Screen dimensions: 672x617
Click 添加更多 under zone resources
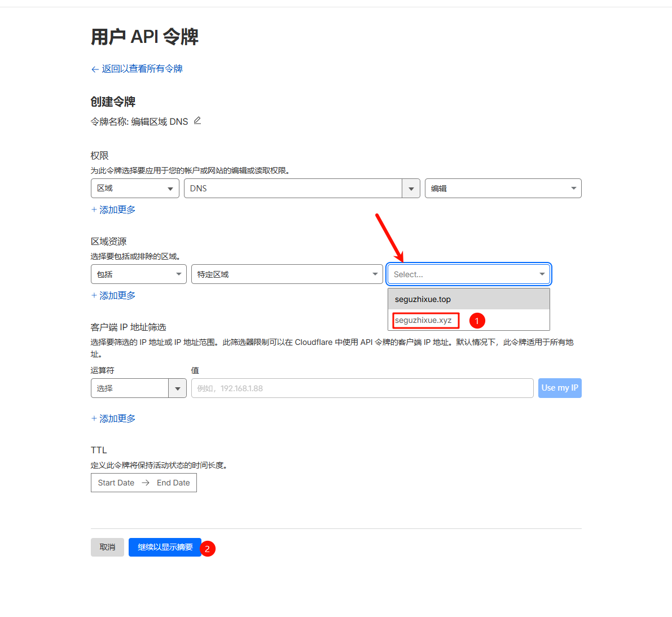113,296
